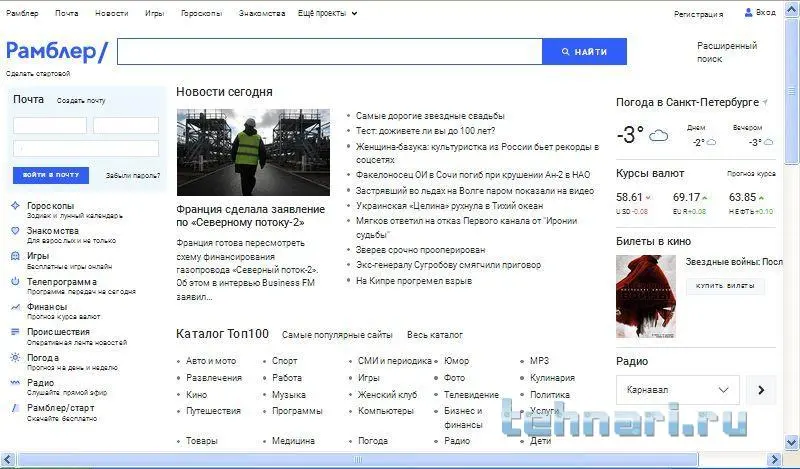
Task: Open the Финансы chart icon
Action: click(15, 307)
